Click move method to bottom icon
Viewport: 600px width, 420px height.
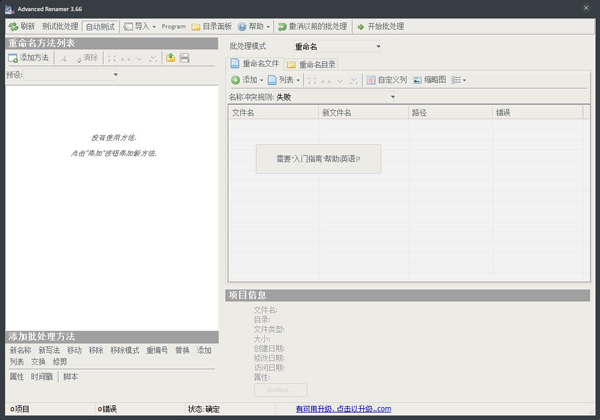point(153,59)
